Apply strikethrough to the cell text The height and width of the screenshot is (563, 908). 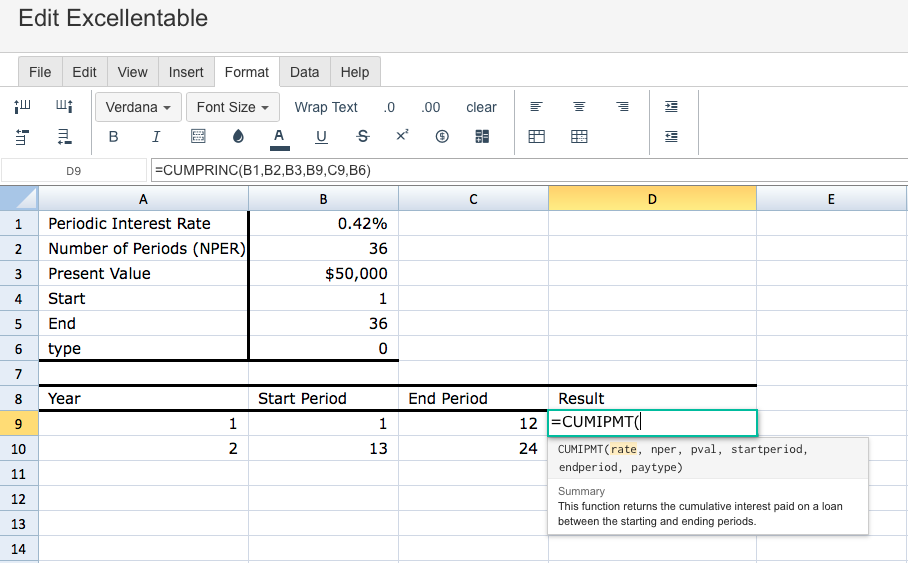(x=362, y=137)
